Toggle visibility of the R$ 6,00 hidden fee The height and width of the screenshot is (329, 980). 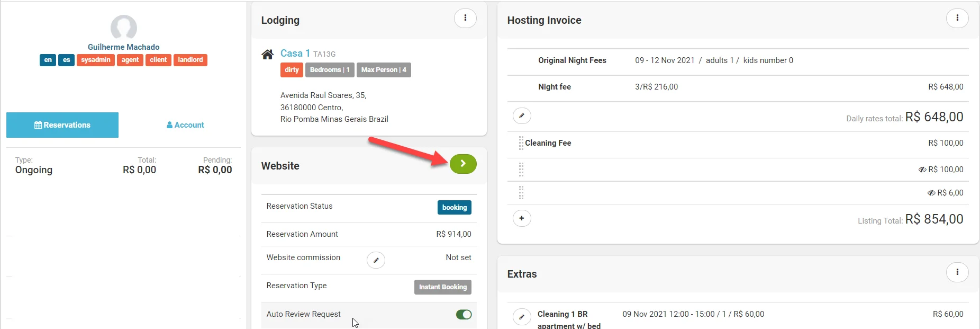[931, 193]
